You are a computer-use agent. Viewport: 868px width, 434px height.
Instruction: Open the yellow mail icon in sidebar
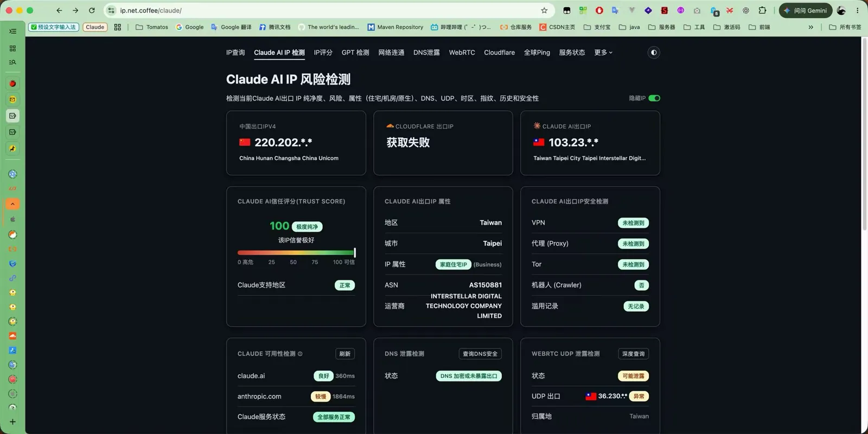(12, 100)
